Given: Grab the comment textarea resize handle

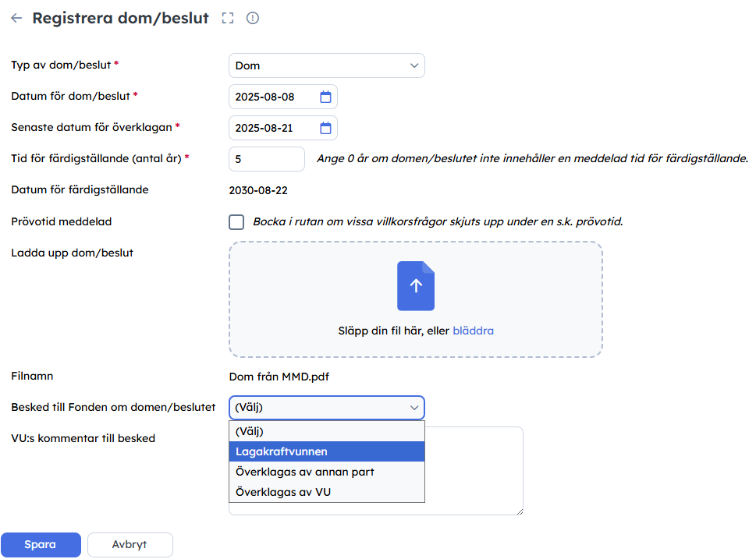Looking at the screenshot, I should [519, 511].
